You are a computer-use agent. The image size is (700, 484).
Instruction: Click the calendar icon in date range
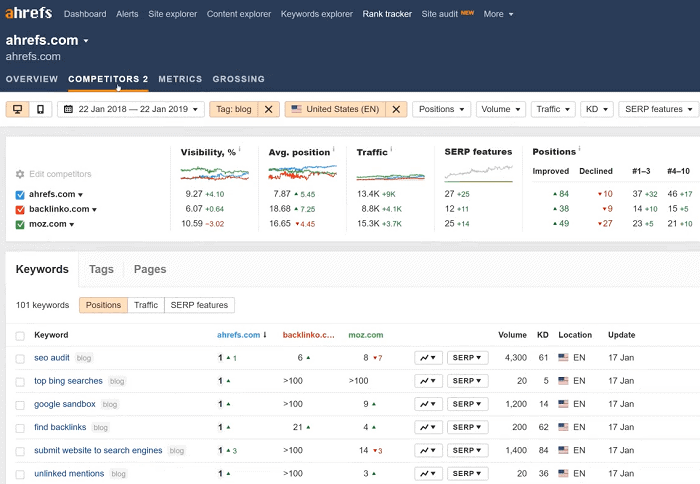(x=68, y=109)
